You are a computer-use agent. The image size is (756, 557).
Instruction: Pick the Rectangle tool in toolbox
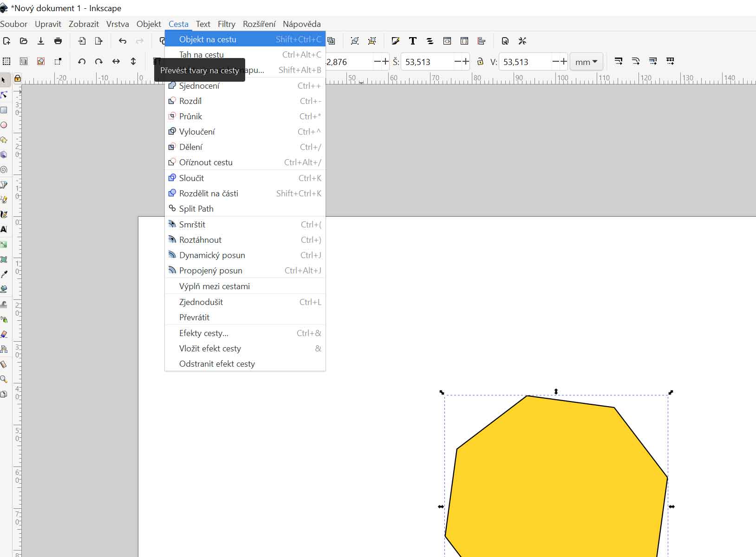pos(4,110)
